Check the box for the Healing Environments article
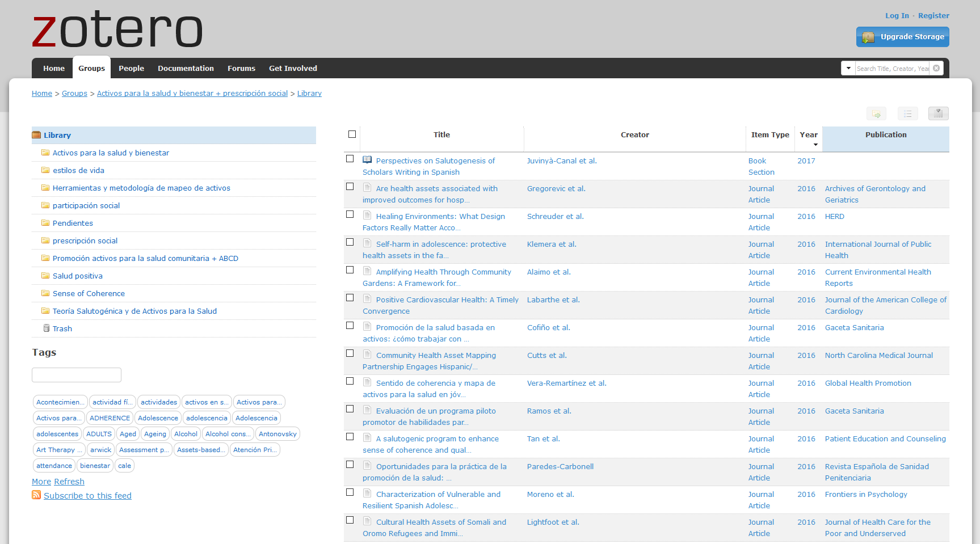 point(350,214)
